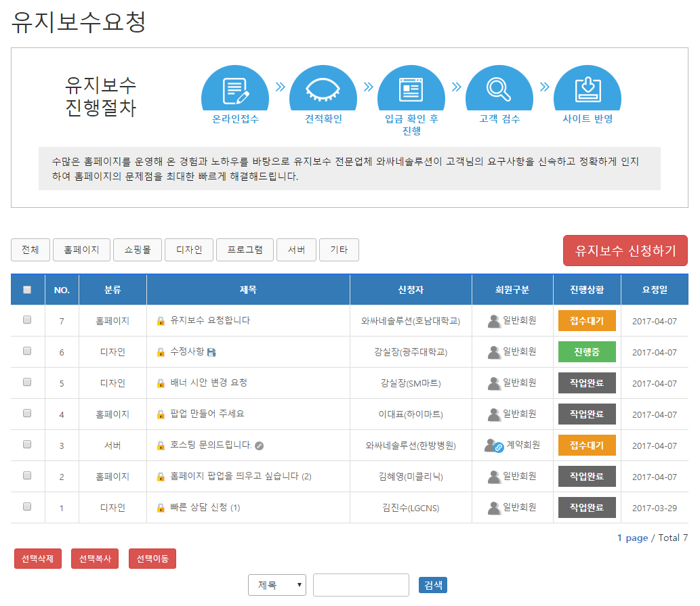700x606 pixels.
Task: Click the payment confirmation (입금 확인 후 진행) icon
Action: point(411,89)
